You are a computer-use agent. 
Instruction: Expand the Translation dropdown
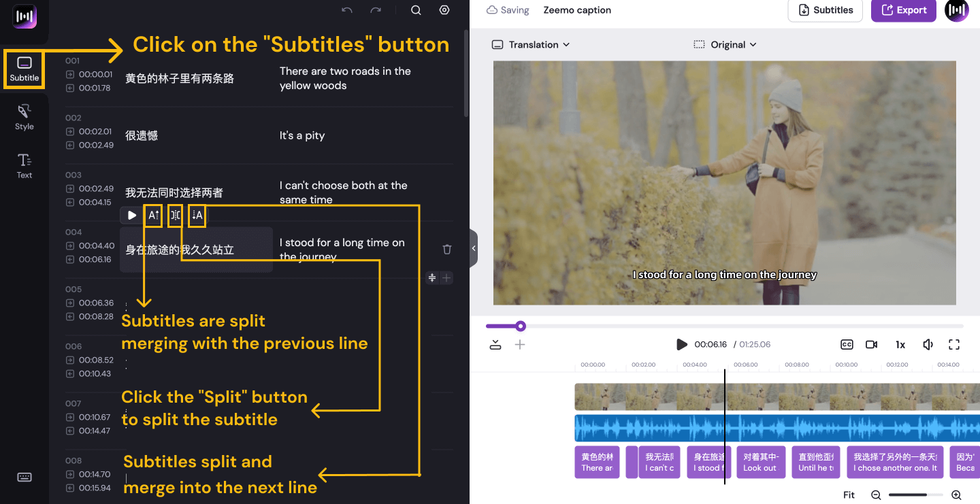coord(531,45)
